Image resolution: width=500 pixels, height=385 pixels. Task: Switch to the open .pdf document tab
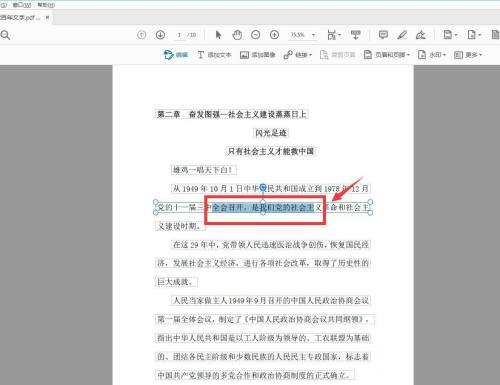tap(20, 18)
